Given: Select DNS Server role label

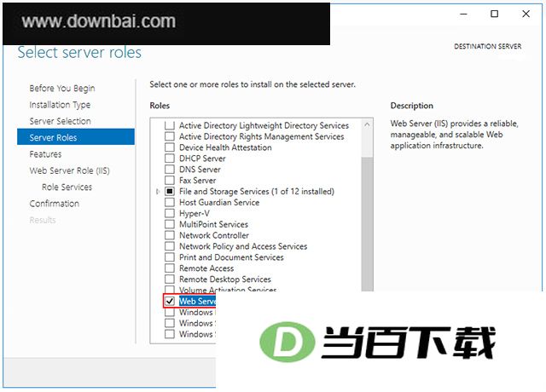Looking at the screenshot, I should click(x=200, y=170).
